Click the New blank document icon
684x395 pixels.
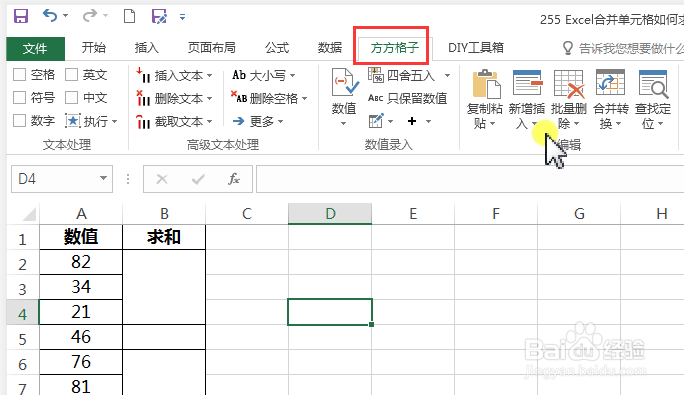(130, 17)
